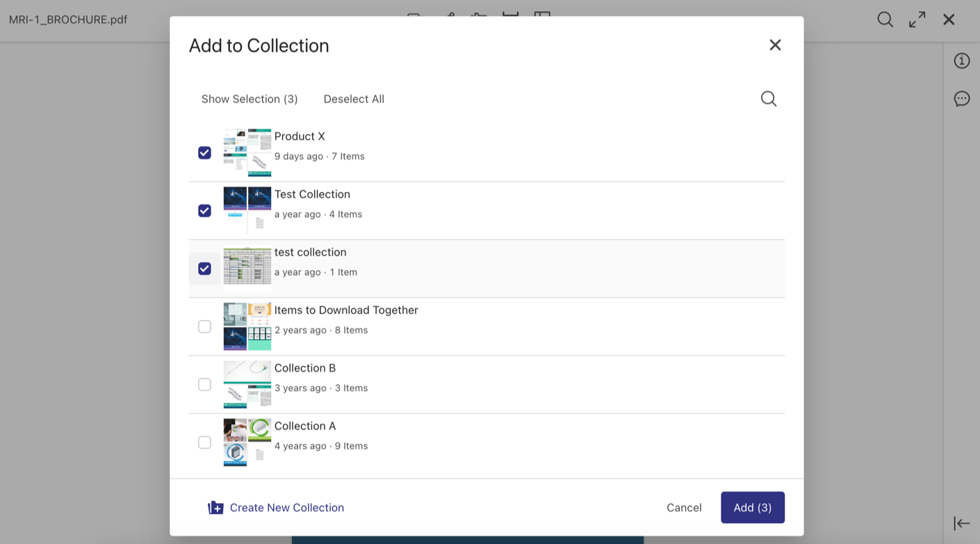Close the MRI-1_BROCHURE.pdf viewer
Screen dimensions: 980x544
[949, 19]
